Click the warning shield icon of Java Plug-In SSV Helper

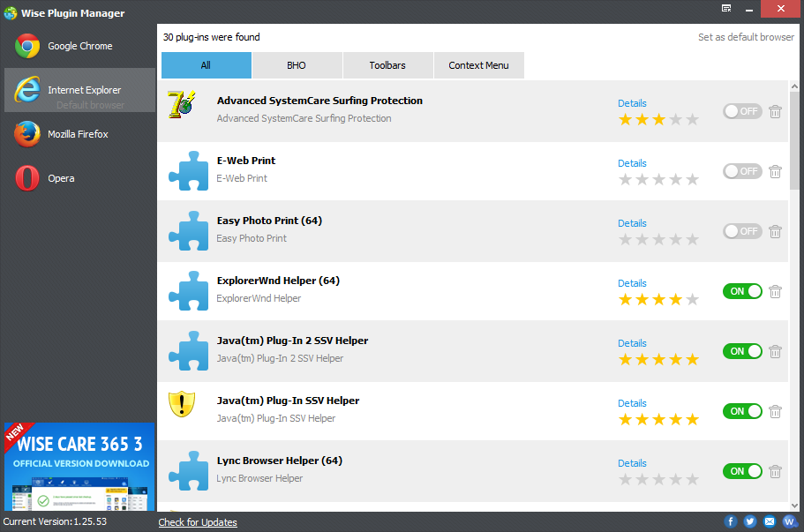point(182,404)
